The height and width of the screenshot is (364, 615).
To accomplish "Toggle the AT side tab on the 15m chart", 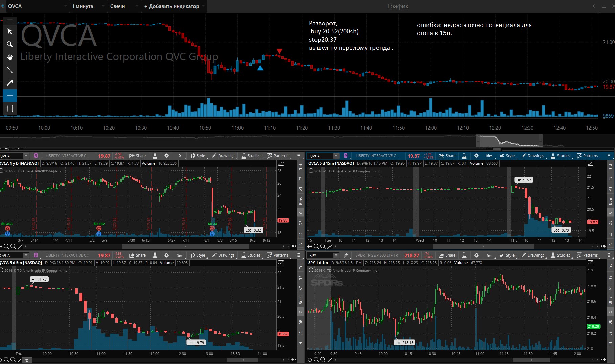I will 610,189.
